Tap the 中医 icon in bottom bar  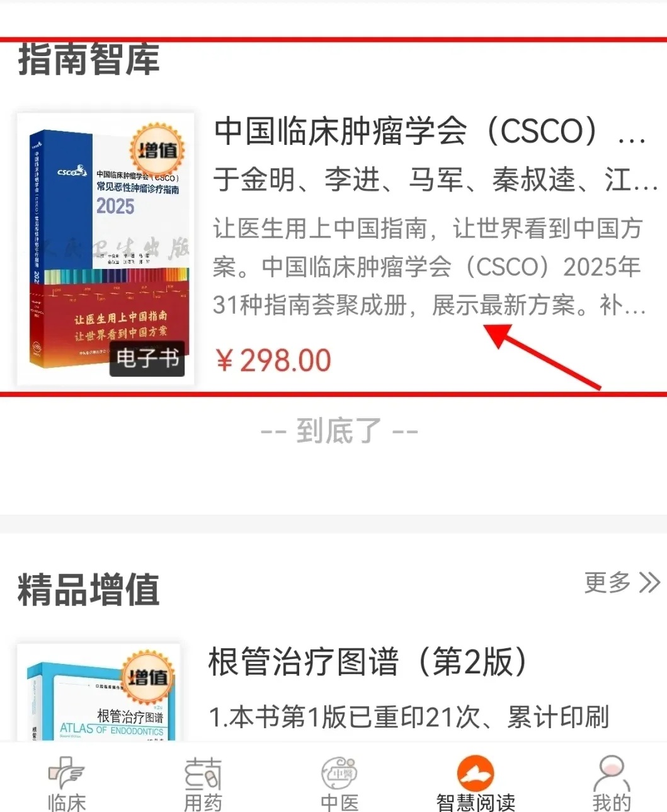(x=339, y=773)
